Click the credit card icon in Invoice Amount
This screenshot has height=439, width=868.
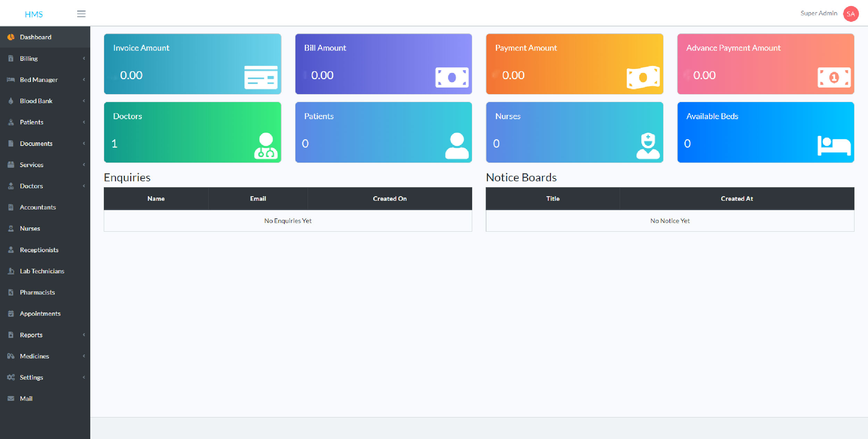(x=261, y=77)
